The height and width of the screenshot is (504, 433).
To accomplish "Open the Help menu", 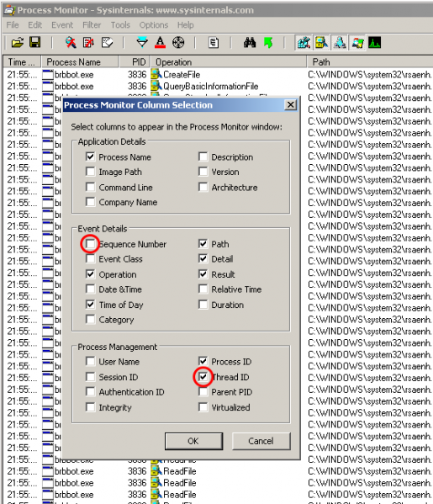I will [x=185, y=25].
